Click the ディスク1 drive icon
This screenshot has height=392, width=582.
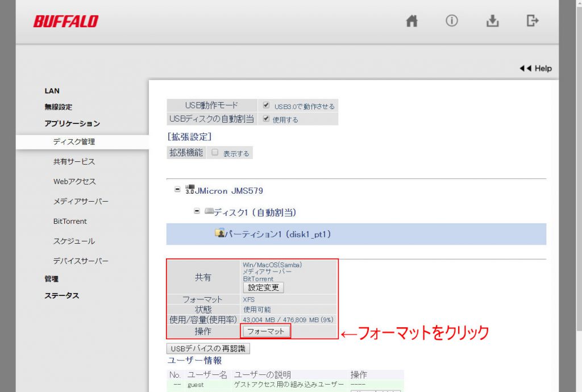(x=209, y=212)
